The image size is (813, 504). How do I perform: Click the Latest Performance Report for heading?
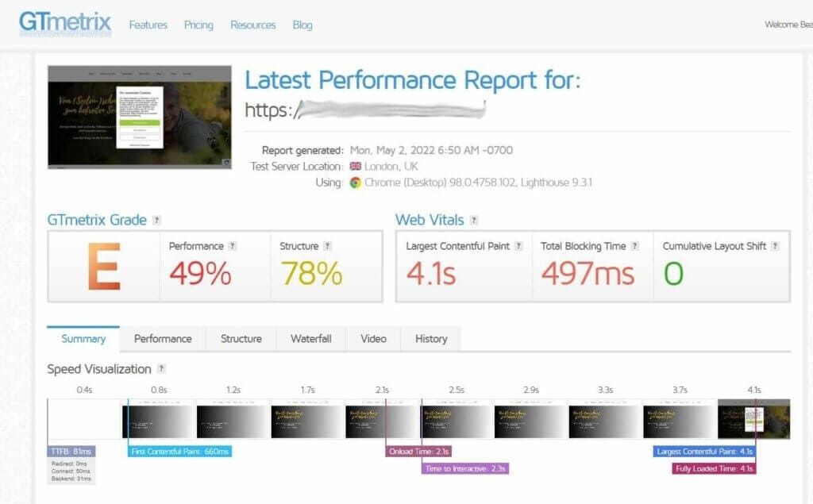413,80
